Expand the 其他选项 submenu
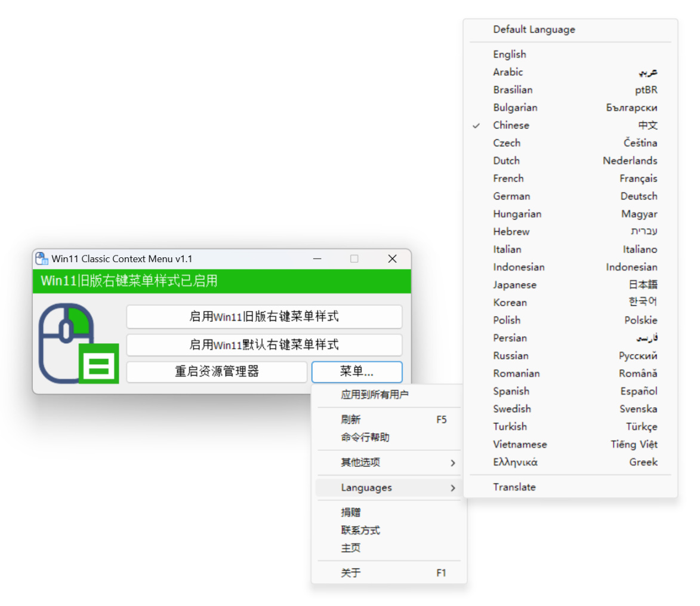Screen dimensions: 700x606 (388, 463)
